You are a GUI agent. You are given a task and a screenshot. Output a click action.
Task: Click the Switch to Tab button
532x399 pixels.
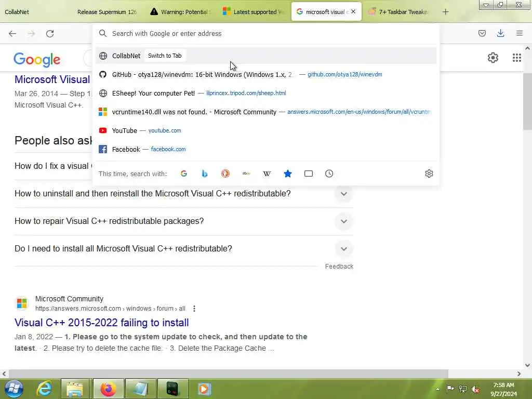[x=165, y=56]
